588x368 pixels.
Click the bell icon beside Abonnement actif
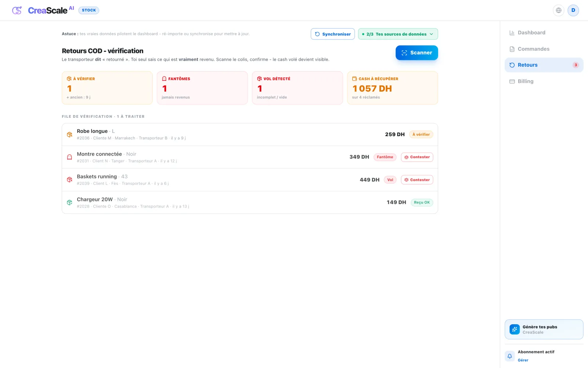(510, 356)
